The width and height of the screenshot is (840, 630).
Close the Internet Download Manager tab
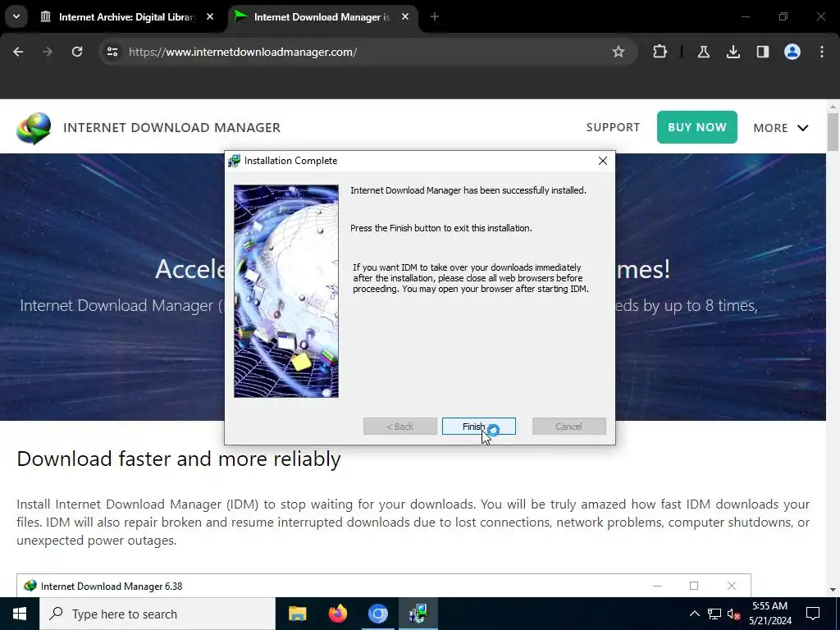coord(405,17)
